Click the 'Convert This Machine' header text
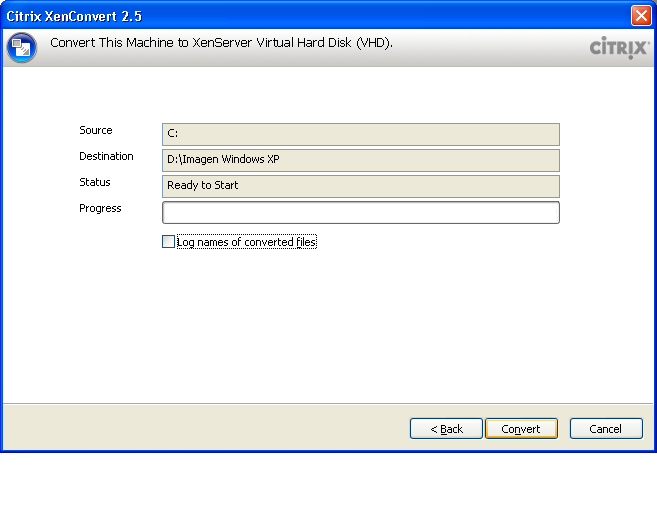The height and width of the screenshot is (512, 657). coord(221,44)
